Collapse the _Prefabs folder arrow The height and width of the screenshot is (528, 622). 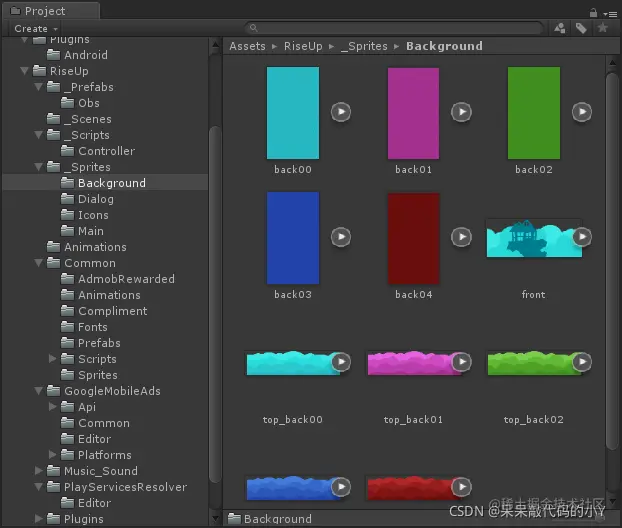click(x=38, y=87)
